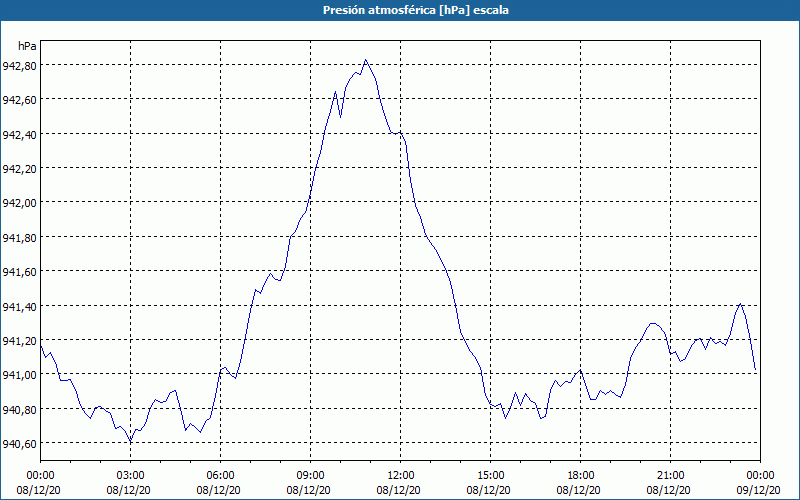Click the 09/12/20 date label
Screen dimensions: 800x500
(759, 490)
